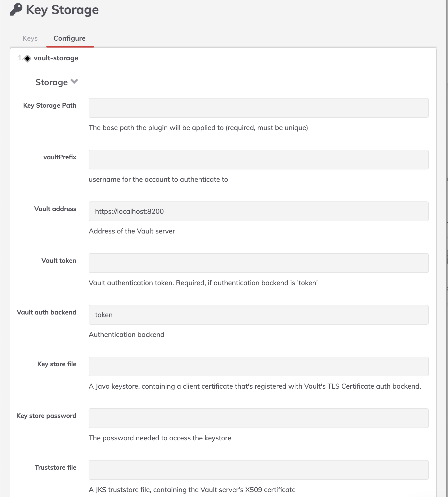Collapse the Storage section chevron
Viewport: 448px width, 497px height.
(x=74, y=81)
